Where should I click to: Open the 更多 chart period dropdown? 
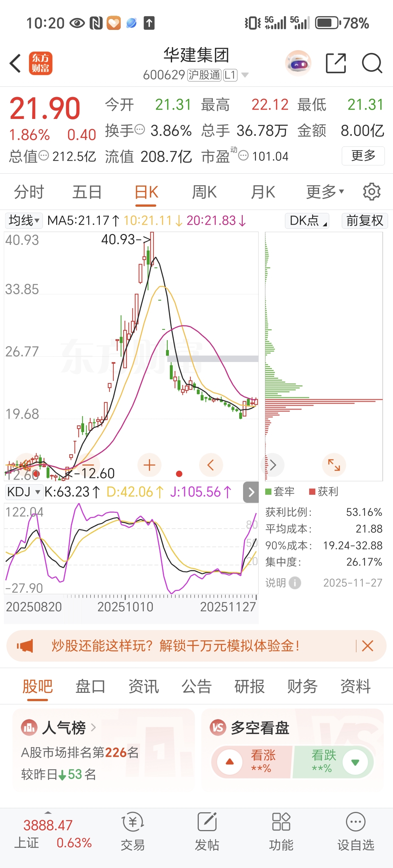pos(325,192)
